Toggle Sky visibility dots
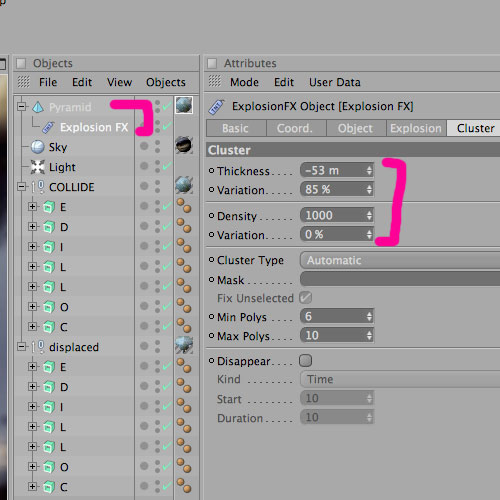The height and width of the screenshot is (500, 500). pos(157,147)
